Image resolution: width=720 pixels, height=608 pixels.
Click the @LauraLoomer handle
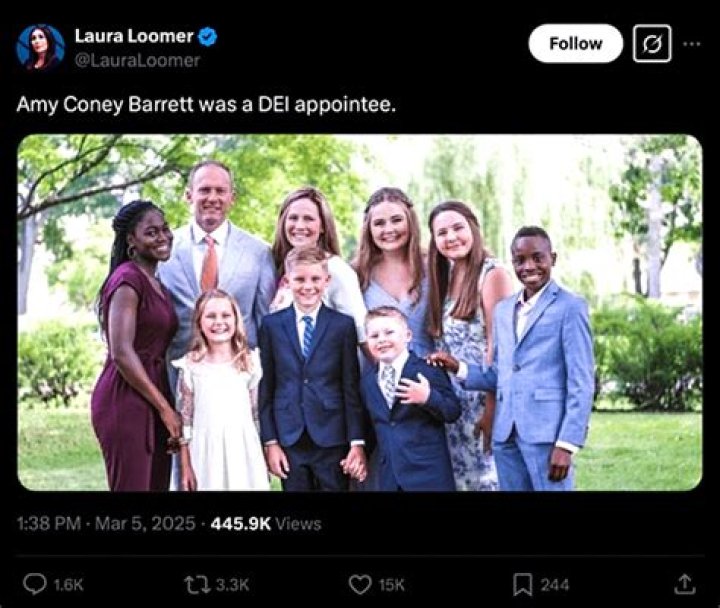pos(137,61)
